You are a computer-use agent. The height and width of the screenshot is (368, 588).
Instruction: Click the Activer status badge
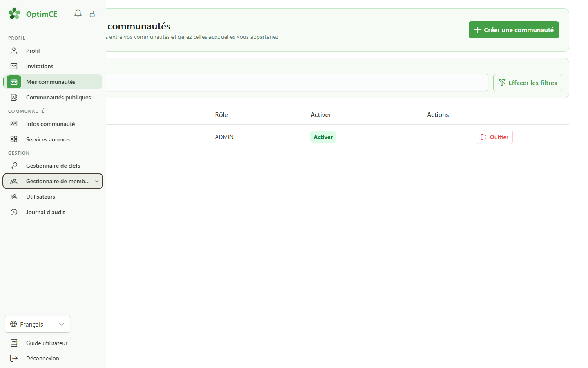[323, 137]
